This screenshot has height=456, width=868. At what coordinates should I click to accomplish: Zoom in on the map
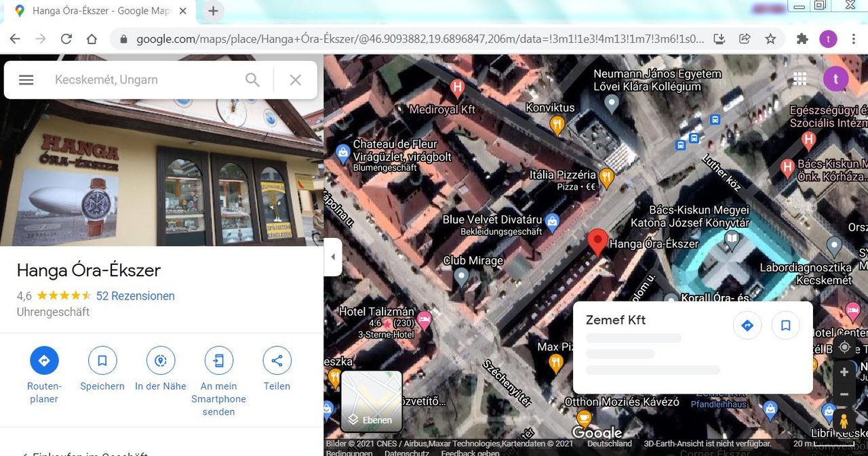coord(844,372)
